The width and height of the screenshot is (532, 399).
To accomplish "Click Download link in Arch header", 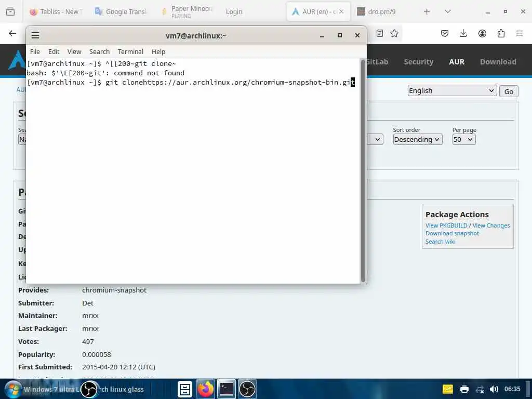I will pos(498,62).
